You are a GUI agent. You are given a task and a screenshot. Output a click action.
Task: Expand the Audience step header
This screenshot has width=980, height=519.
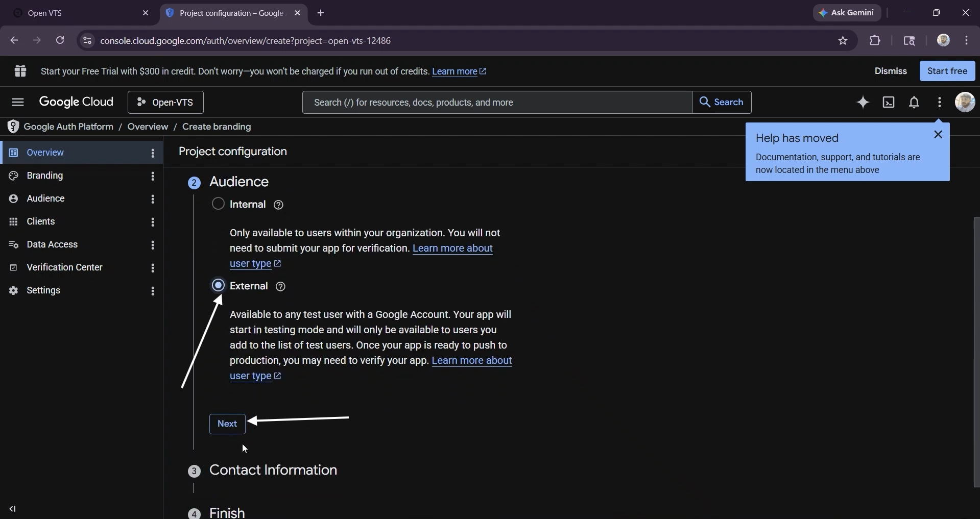click(239, 182)
